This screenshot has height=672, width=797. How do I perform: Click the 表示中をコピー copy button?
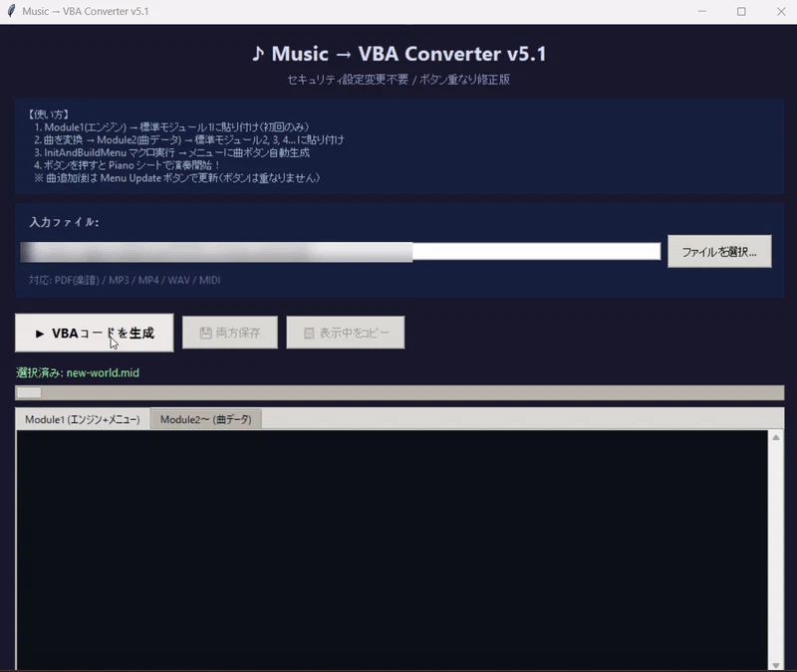(346, 333)
